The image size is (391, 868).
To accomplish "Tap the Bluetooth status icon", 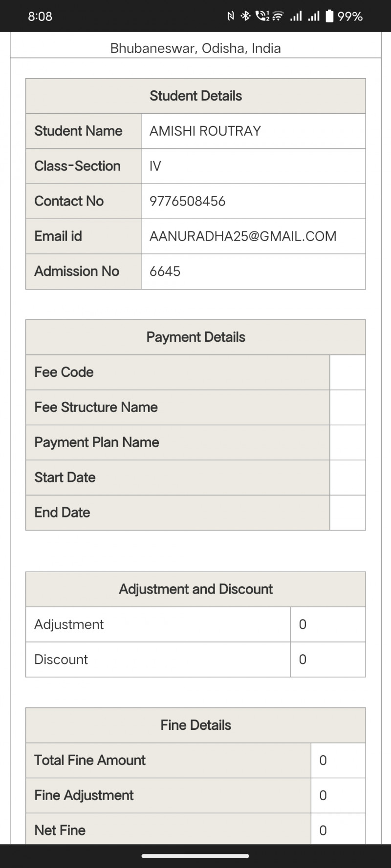I will click(x=245, y=17).
